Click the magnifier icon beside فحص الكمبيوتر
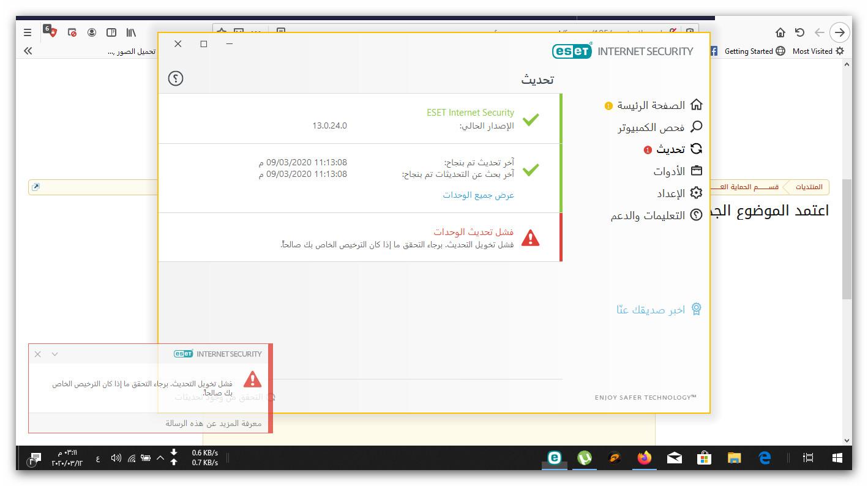 pyautogui.click(x=696, y=127)
